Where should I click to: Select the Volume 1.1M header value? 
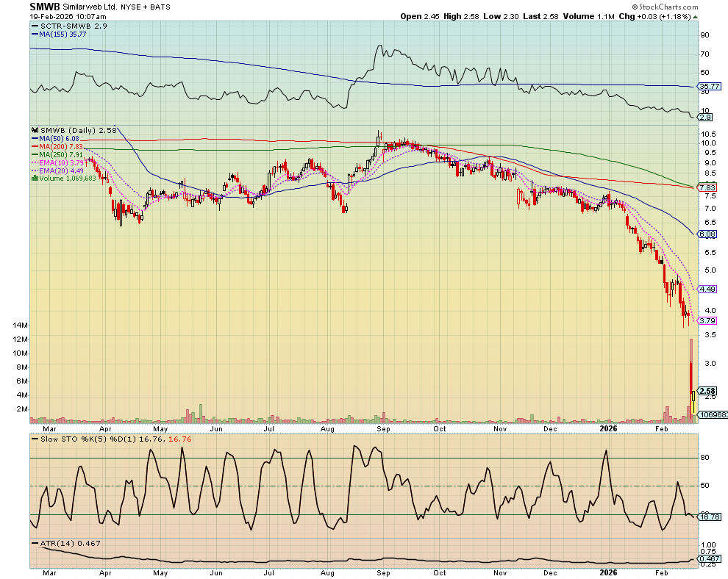point(589,16)
